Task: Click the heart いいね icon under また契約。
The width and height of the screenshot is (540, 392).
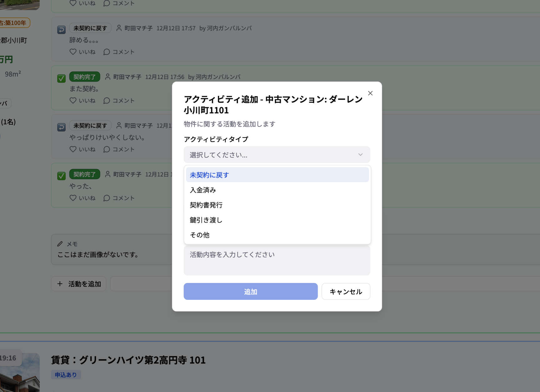Action: pyautogui.click(x=73, y=100)
